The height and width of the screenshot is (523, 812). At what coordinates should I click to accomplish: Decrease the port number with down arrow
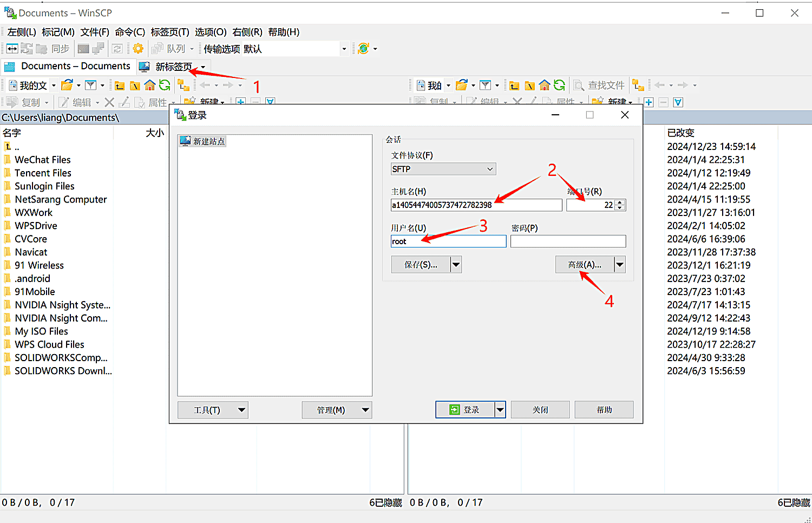point(620,208)
